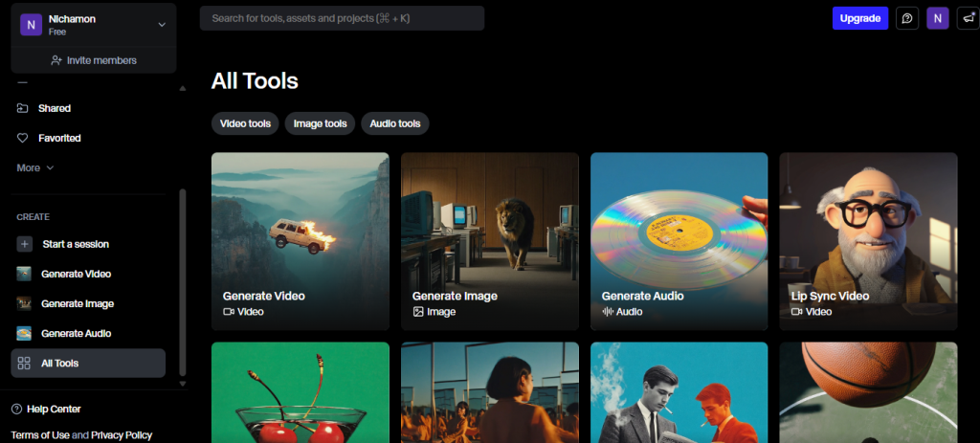Screen dimensions: 980x443
Task: Click the heart icon beside Favorited
Action: coord(23,138)
